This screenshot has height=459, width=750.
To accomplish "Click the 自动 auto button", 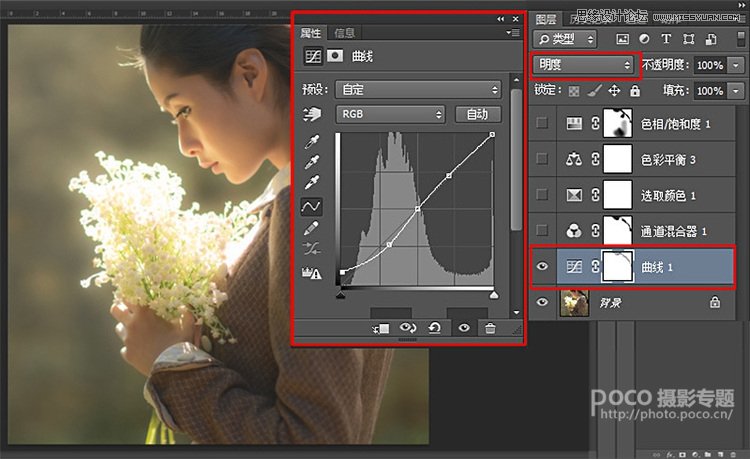I will click(x=478, y=114).
